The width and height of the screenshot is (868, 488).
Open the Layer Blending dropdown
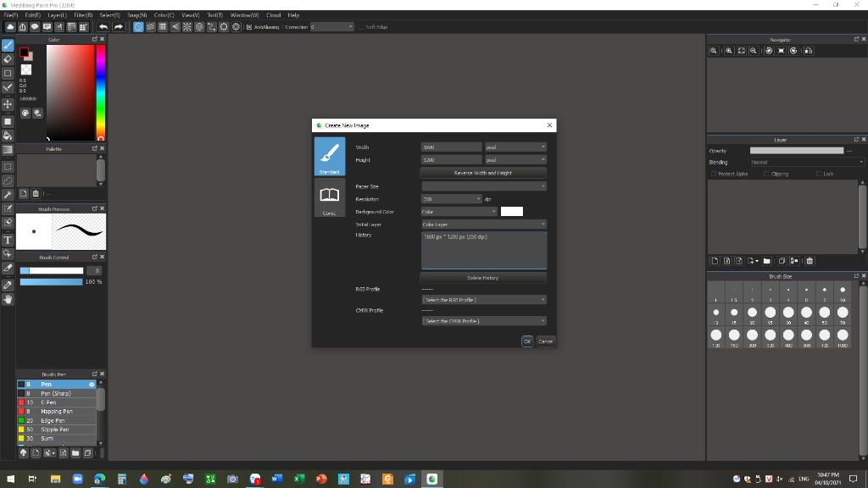(807, 162)
